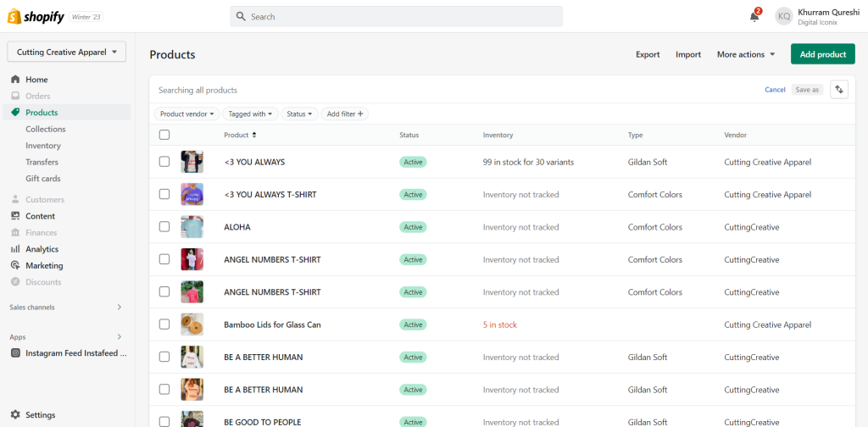Image resolution: width=868 pixels, height=427 pixels.
Task: Click the Instagram Feed app icon
Action: point(15,353)
